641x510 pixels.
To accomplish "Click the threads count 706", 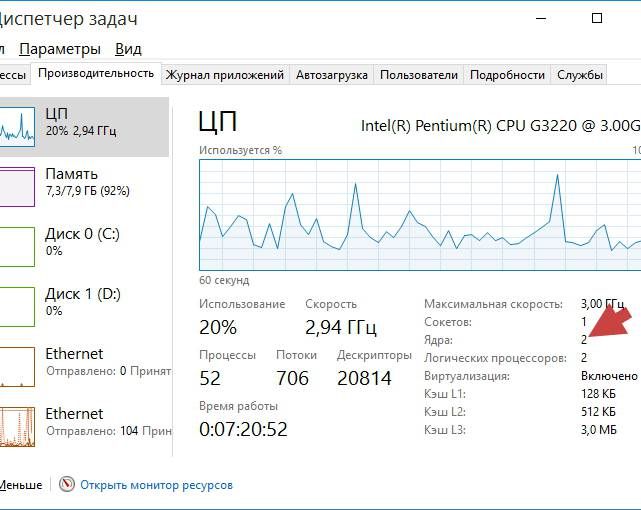I will tap(292, 378).
